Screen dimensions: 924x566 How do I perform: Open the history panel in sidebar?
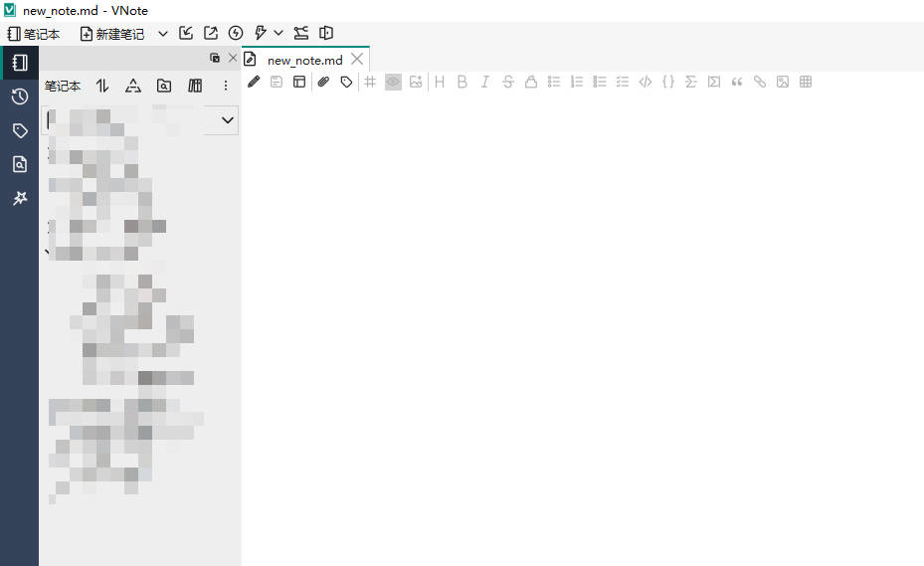click(19, 96)
